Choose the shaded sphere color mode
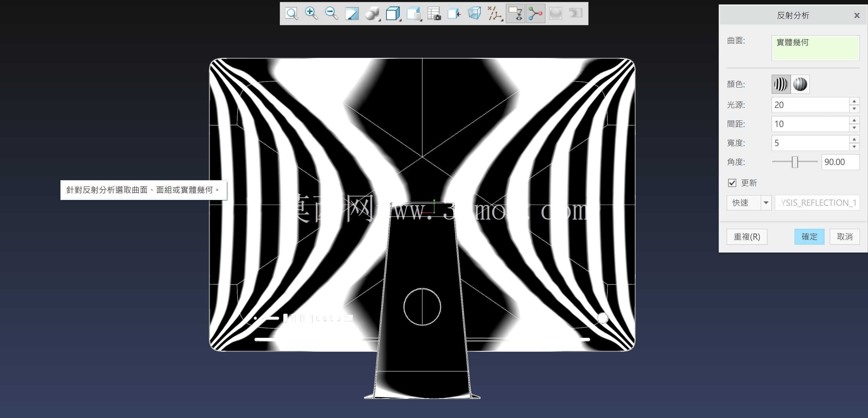This screenshot has height=418, width=868. [x=800, y=84]
